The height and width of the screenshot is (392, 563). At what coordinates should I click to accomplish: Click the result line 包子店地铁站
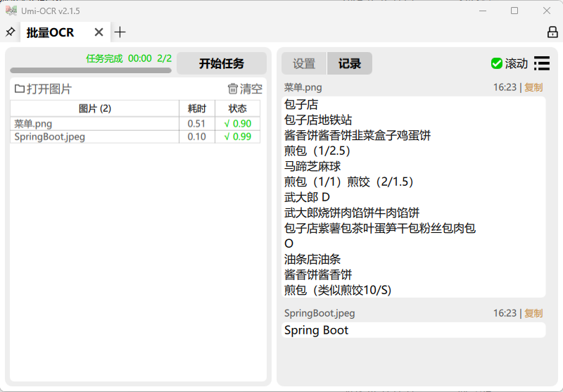click(318, 120)
